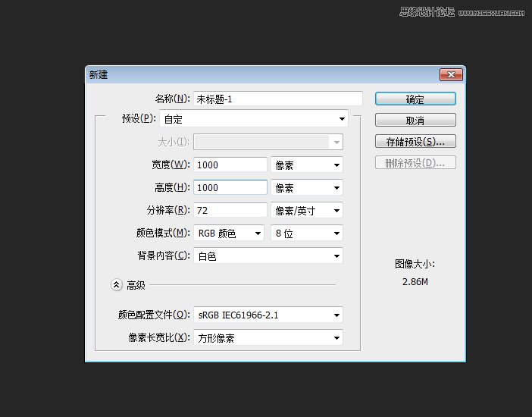This screenshot has height=417, width=532.
Task: Click the 图像大小 value 2.86M
Action: click(x=415, y=281)
